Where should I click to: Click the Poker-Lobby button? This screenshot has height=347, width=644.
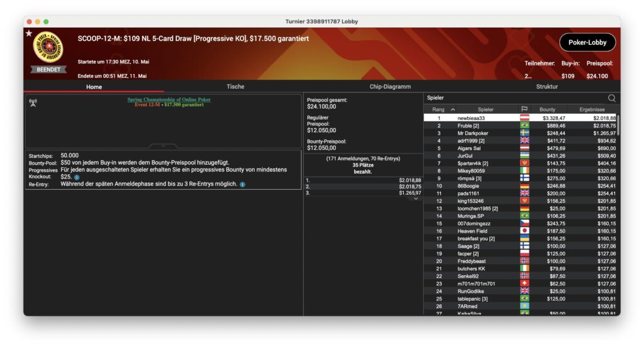point(587,43)
